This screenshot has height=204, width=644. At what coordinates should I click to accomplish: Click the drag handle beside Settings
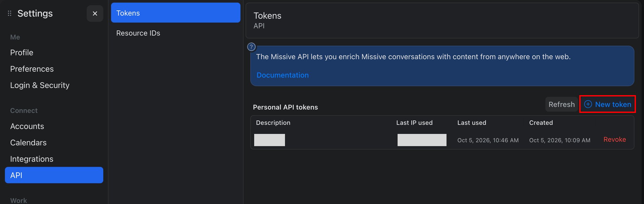coord(9,13)
